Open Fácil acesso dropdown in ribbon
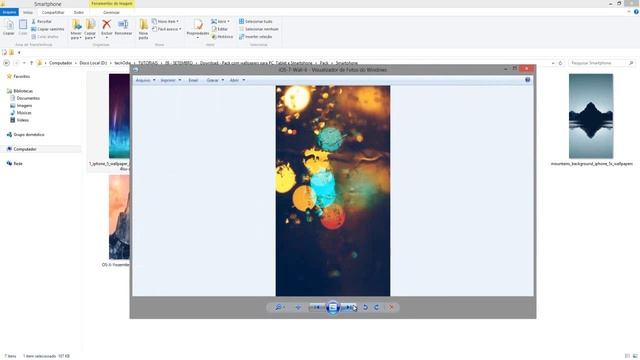 (167, 29)
